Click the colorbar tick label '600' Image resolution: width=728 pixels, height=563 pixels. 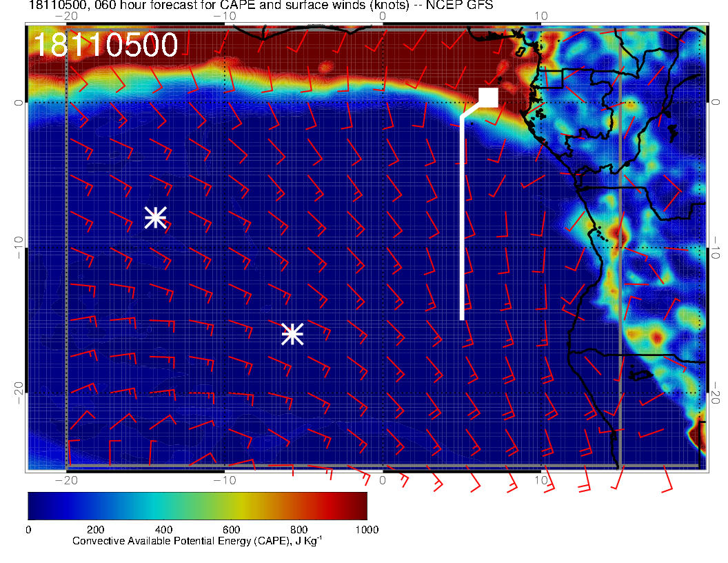tap(231, 530)
